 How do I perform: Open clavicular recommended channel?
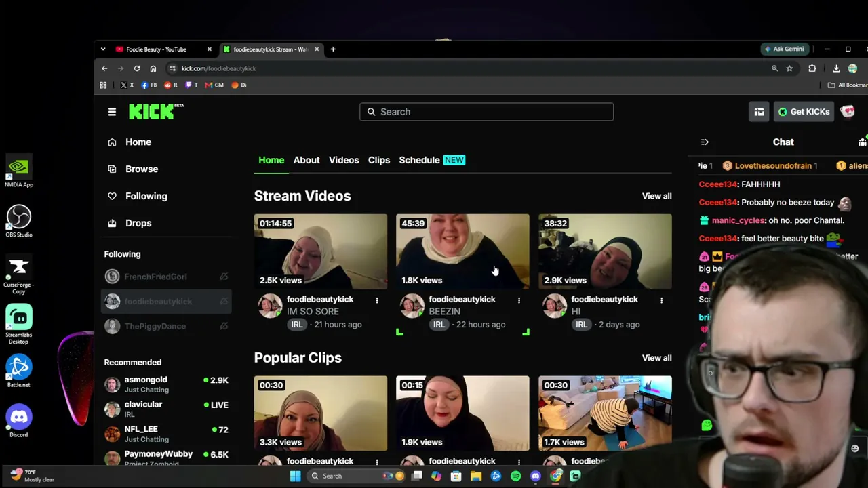(166, 409)
